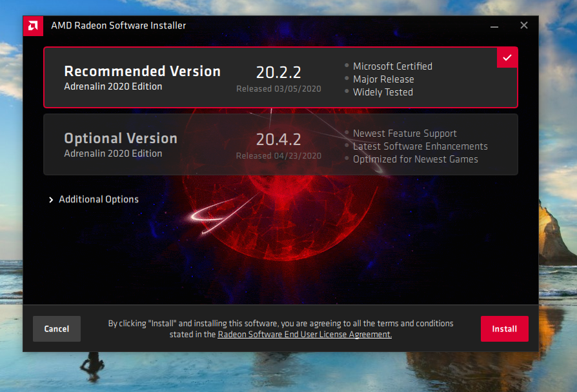This screenshot has height=392, width=577.
Task: Click the Newest Feature Support bullet point
Action: point(404,133)
